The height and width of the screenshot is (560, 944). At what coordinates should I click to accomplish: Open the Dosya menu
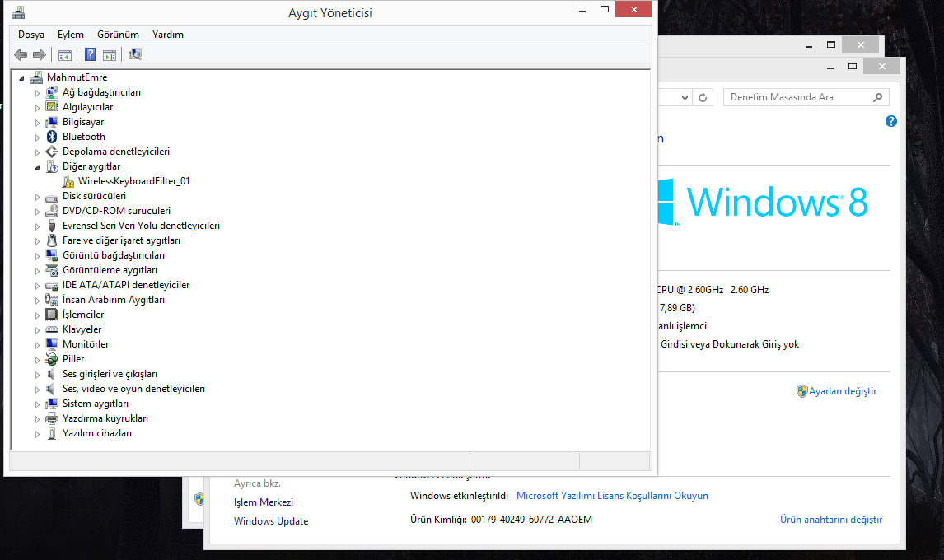(31, 35)
